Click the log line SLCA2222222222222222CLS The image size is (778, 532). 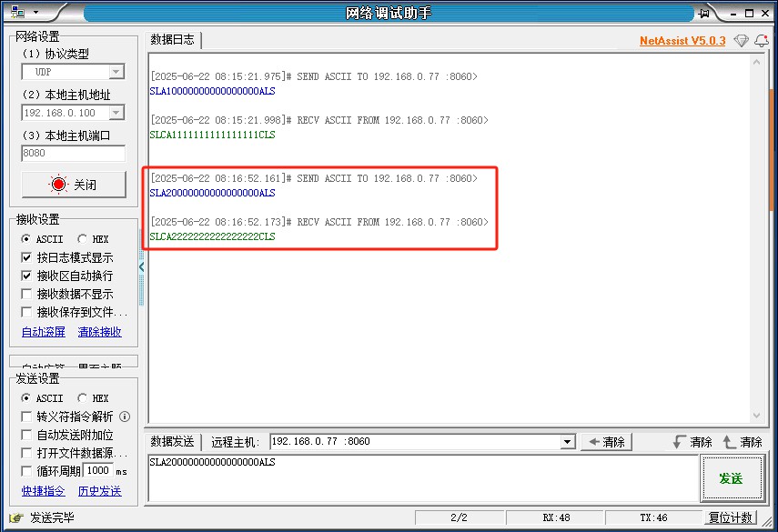tap(212, 237)
